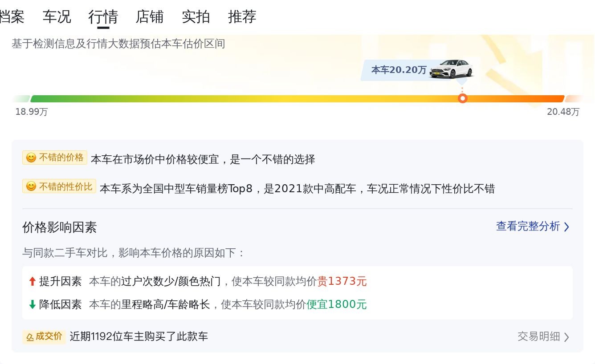Click the green down arrow for 降低因素
The width and height of the screenshot is (595, 364).
point(32,304)
